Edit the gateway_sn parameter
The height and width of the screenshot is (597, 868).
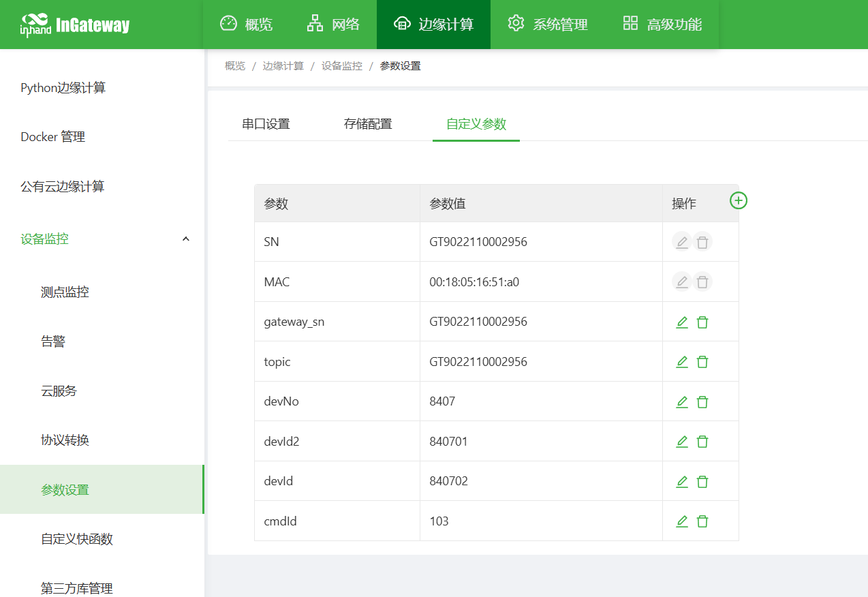coord(682,322)
